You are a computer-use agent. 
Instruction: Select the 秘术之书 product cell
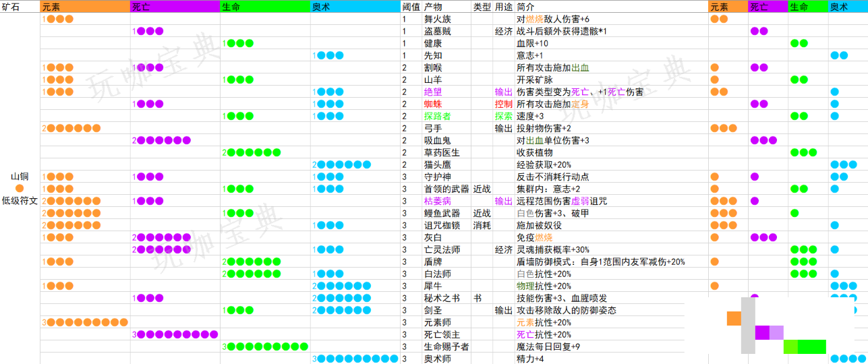coord(442,298)
